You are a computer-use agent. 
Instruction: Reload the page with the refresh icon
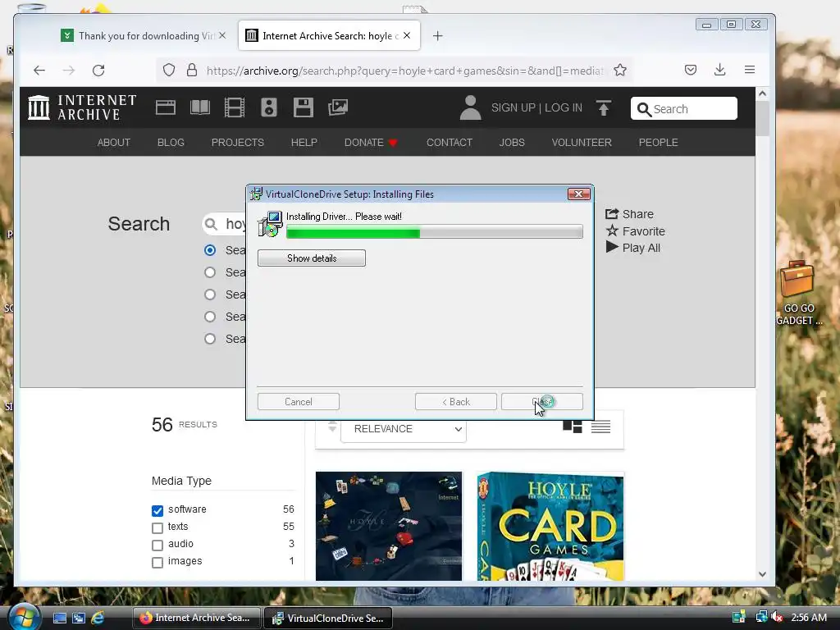[98, 71]
